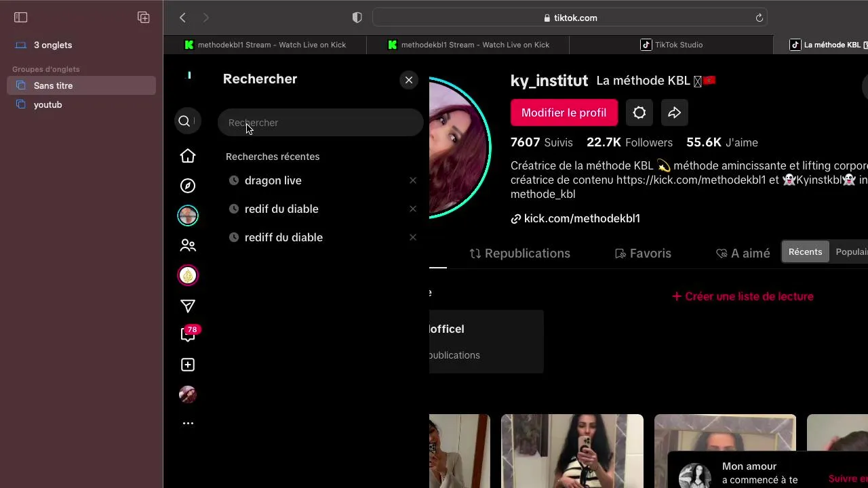Open the Activity icon with 78 badge
Image resolution: width=868 pixels, height=488 pixels.
pos(188,334)
